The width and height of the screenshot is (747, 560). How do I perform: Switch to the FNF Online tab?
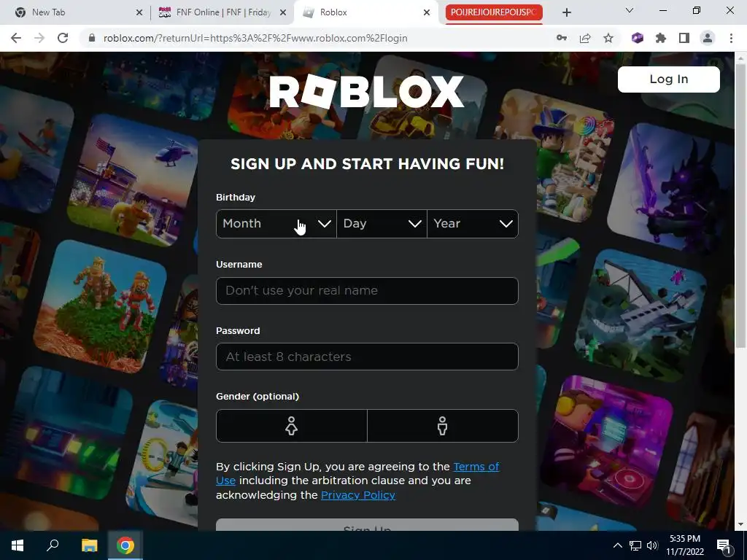click(x=222, y=12)
